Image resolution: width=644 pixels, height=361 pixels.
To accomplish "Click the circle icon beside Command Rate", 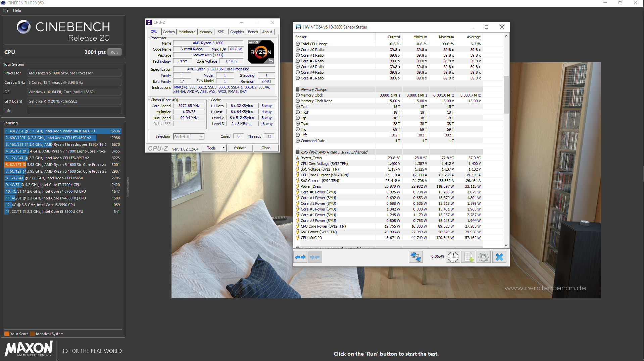I will 298,141.
